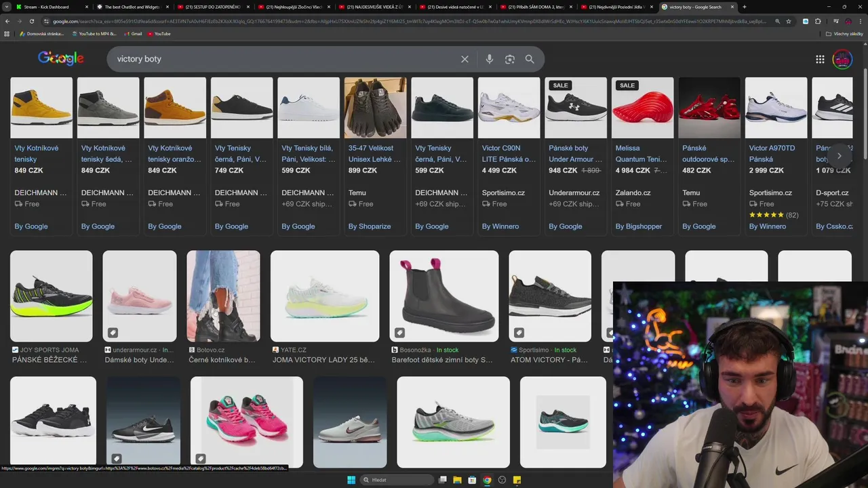Open JOY SPORTS JOMA running shoe image

pyautogui.click(x=52, y=296)
